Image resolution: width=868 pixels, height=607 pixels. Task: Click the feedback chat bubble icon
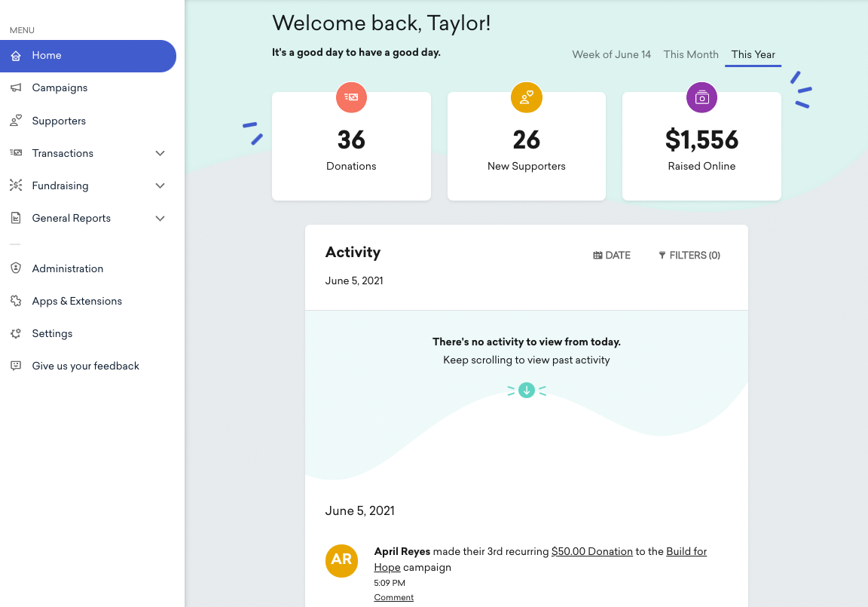pyautogui.click(x=16, y=366)
